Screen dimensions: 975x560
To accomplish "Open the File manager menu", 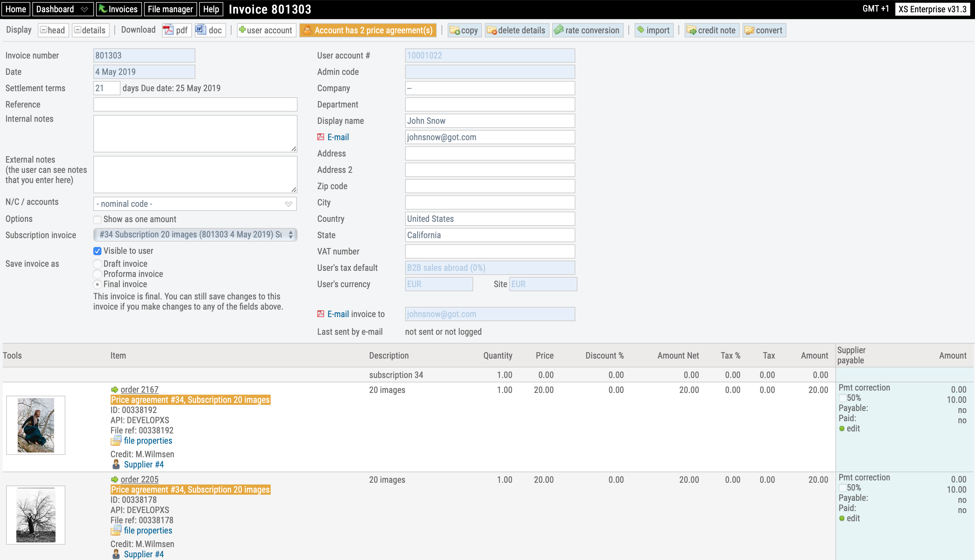I will click(x=170, y=9).
